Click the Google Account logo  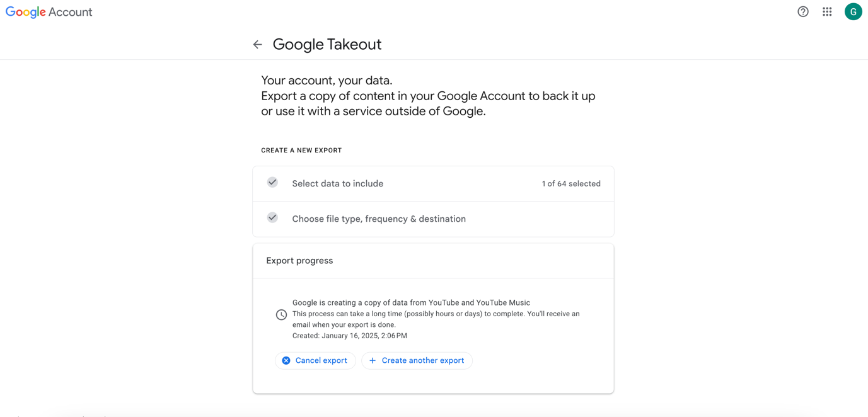click(49, 12)
